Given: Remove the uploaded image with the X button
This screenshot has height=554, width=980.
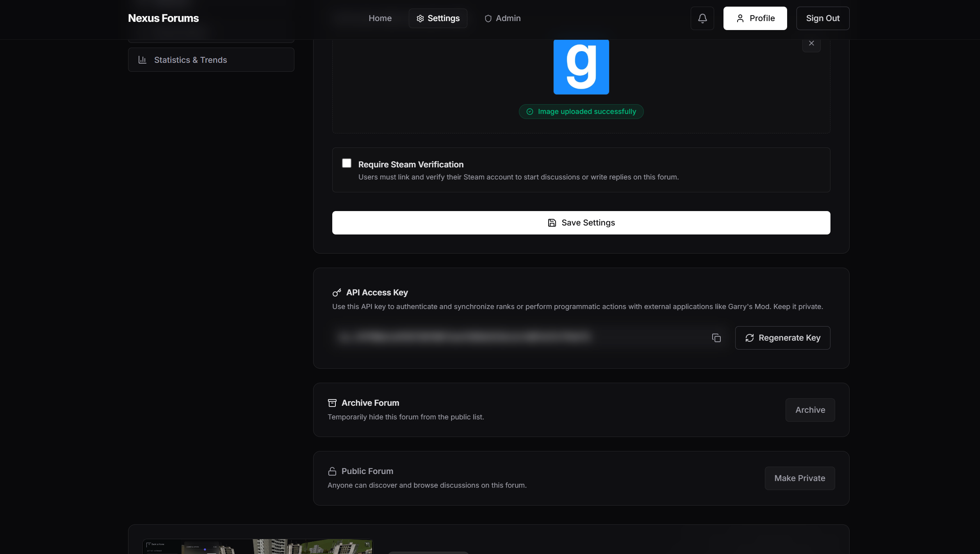Looking at the screenshot, I should point(811,43).
